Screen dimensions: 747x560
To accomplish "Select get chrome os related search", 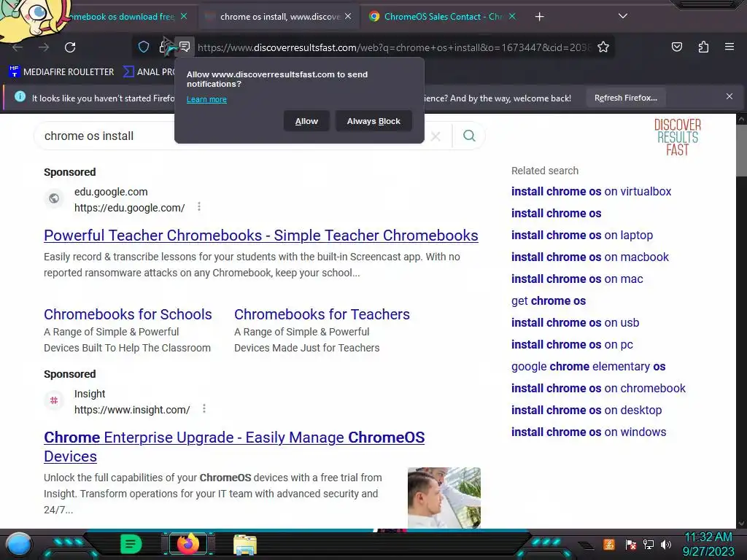I will coord(549,301).
